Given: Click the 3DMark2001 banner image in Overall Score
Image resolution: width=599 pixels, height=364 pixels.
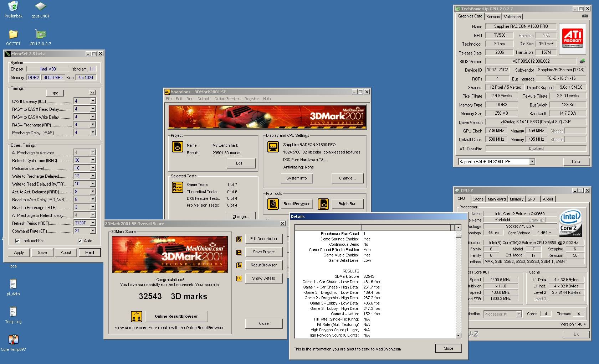Looking at the screenshot, I should point(170,255).
